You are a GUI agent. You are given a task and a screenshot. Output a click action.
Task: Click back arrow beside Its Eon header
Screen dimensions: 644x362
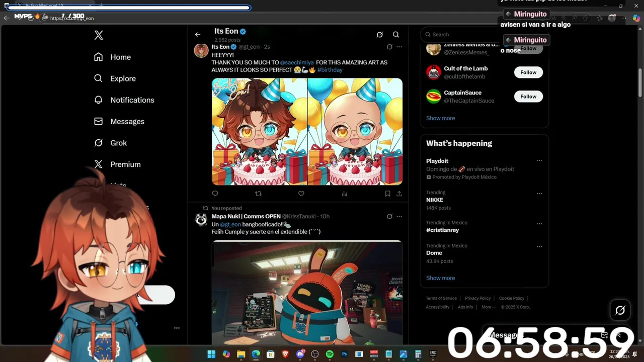(198, 35)
